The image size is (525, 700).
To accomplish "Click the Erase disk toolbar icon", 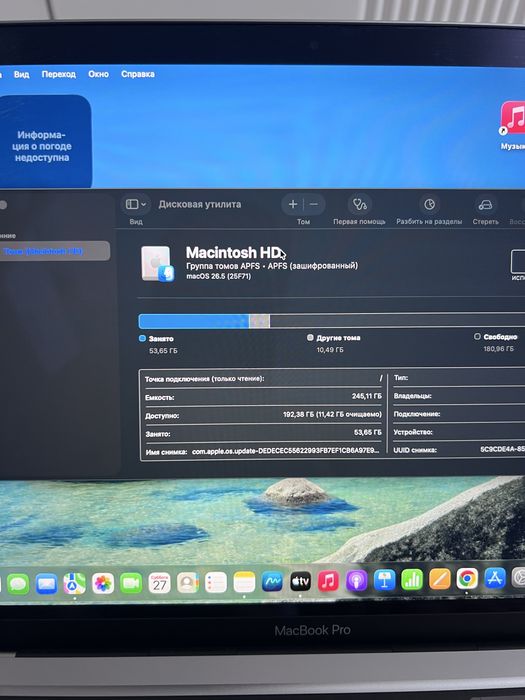I will tap(485, 204).
